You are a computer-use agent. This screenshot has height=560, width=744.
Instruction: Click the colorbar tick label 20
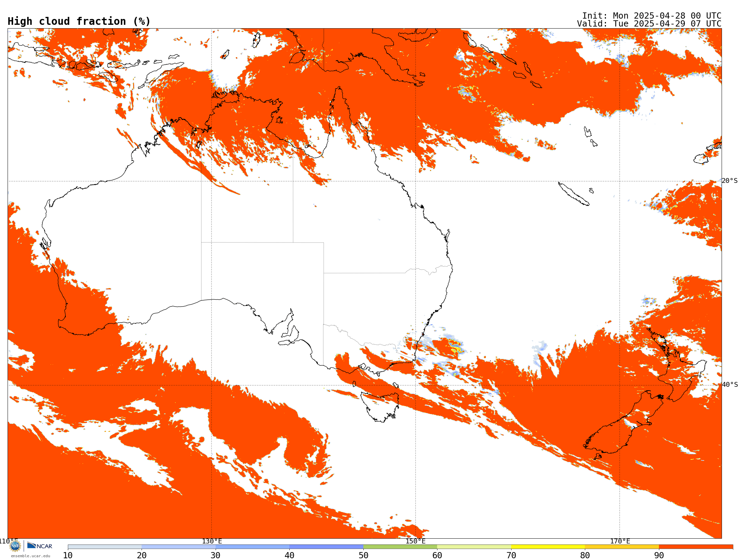[142, 556]
